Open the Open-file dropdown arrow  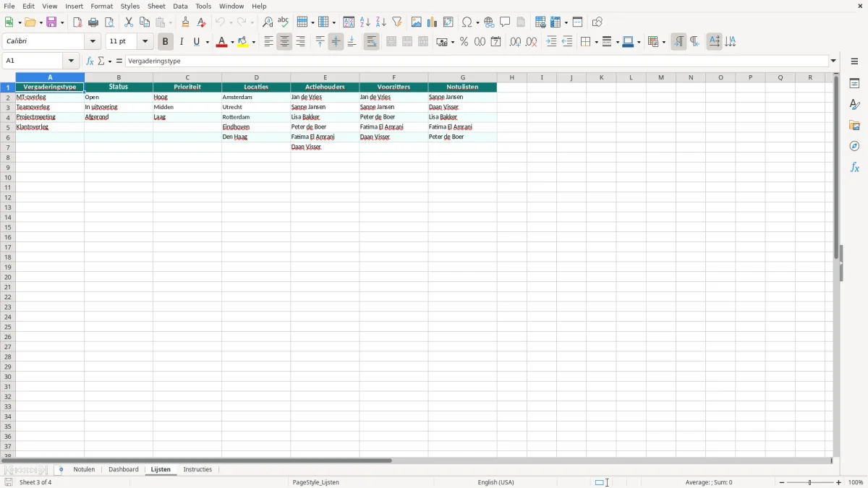(41, 22)
